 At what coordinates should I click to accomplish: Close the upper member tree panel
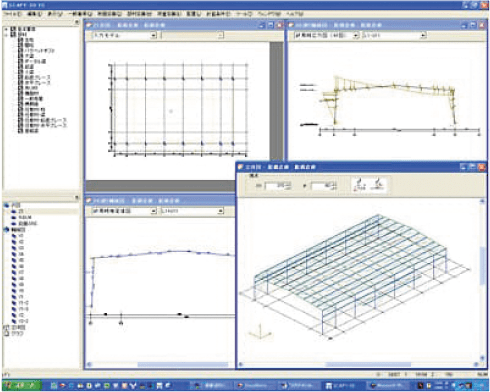pyautogui.click(x=77, y=22)
